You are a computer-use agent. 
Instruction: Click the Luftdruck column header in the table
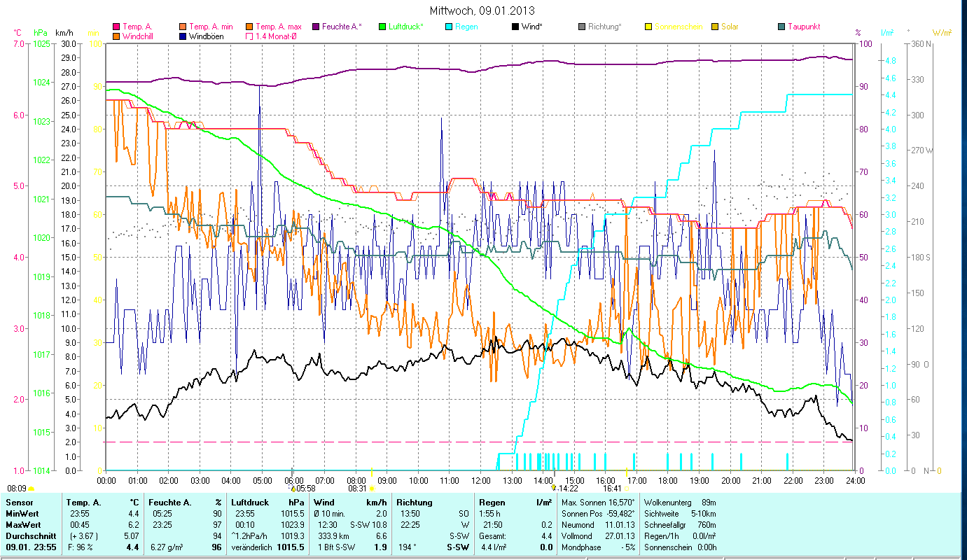(x=249, y=503)
